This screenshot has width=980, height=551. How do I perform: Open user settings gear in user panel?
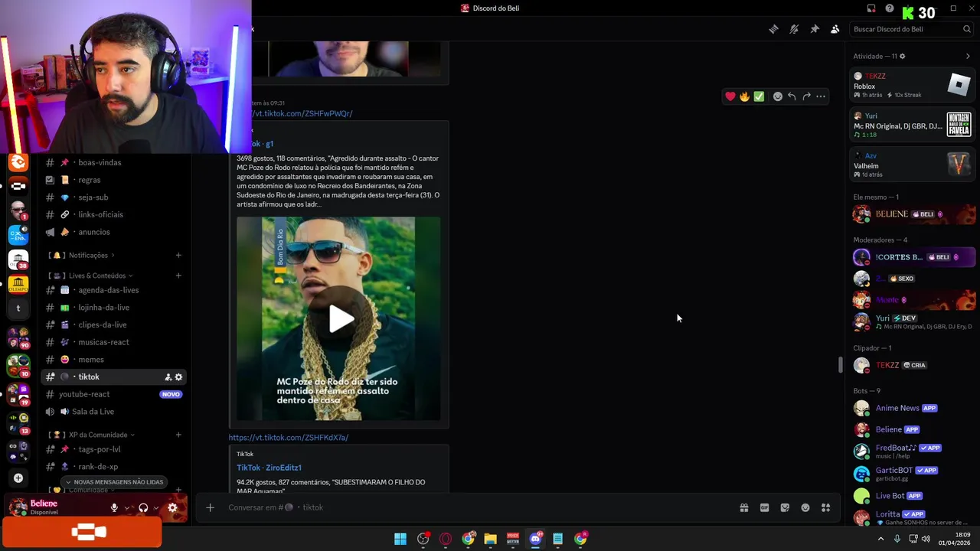(x=173, y=507)
